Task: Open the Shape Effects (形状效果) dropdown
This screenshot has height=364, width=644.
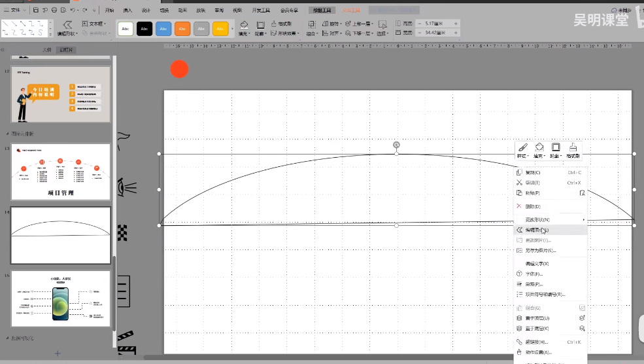Action: coord(285,33)
